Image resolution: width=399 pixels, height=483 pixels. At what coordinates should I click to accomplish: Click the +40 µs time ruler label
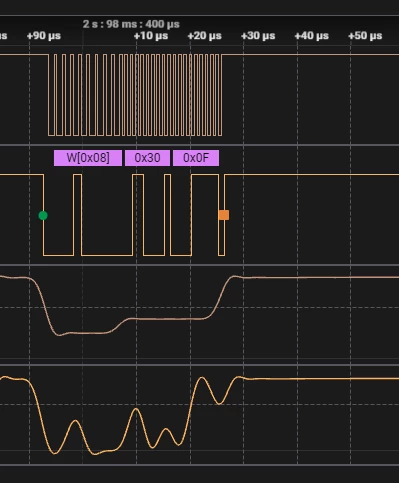[312, 36]
